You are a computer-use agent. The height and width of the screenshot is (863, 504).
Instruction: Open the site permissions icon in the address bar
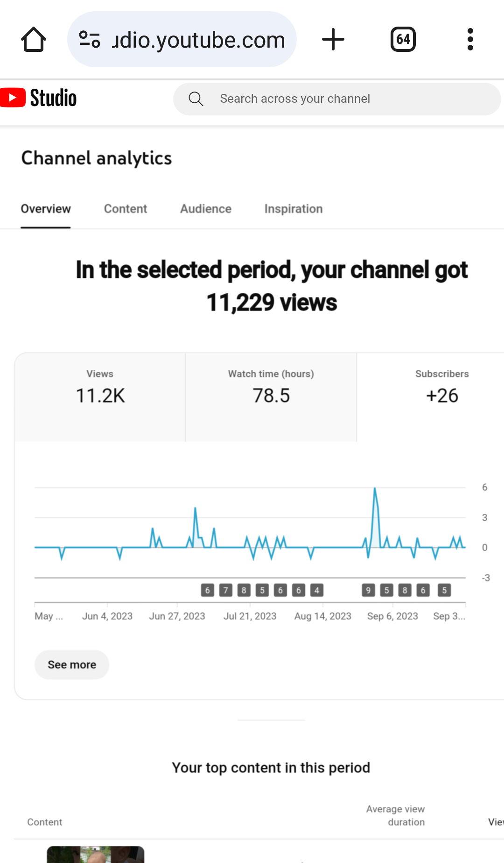tap(90, 39)
